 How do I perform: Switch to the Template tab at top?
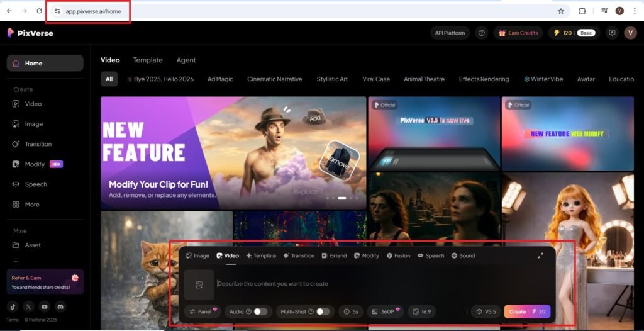point(148,60)
